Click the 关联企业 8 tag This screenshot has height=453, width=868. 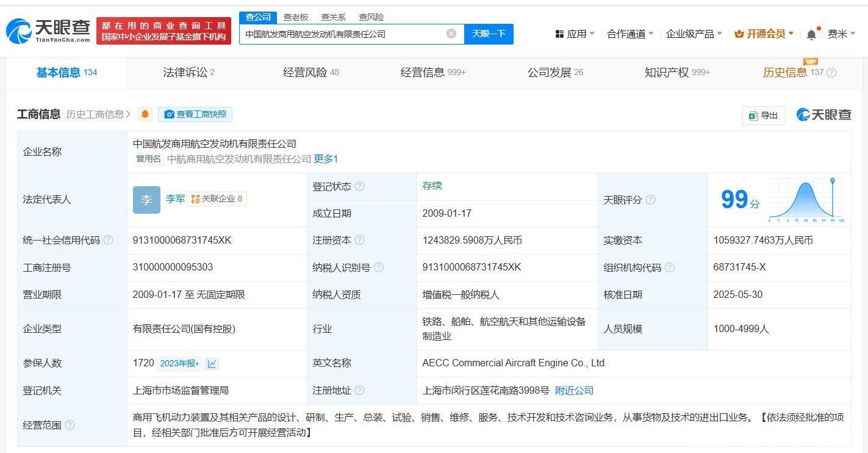[x=217, y=199]
